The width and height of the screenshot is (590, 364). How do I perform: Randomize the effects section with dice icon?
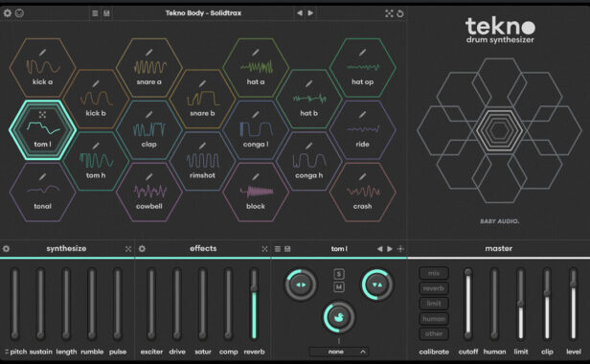click(265, 249)
